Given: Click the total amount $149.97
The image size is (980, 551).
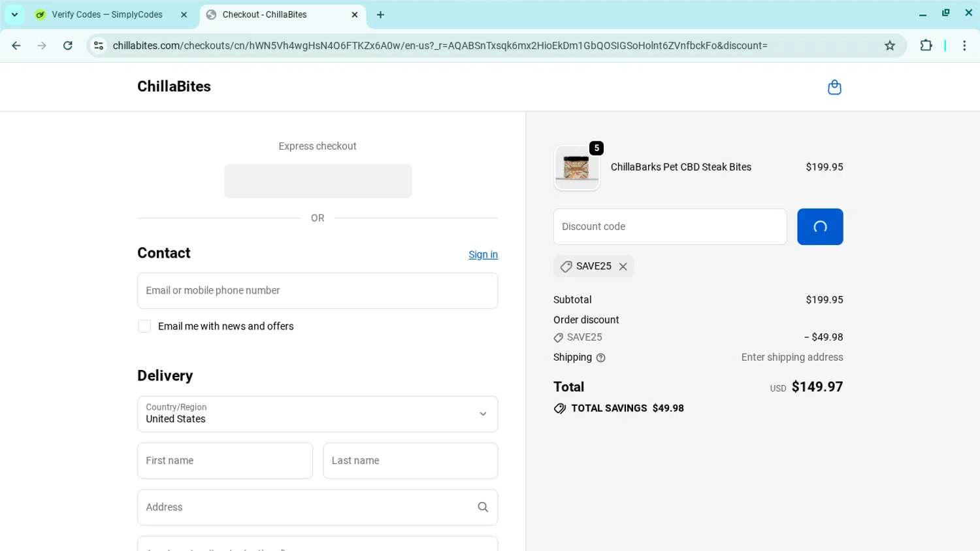Looking at the screenshot, I should pyautogui.click(x=817, y=387).
